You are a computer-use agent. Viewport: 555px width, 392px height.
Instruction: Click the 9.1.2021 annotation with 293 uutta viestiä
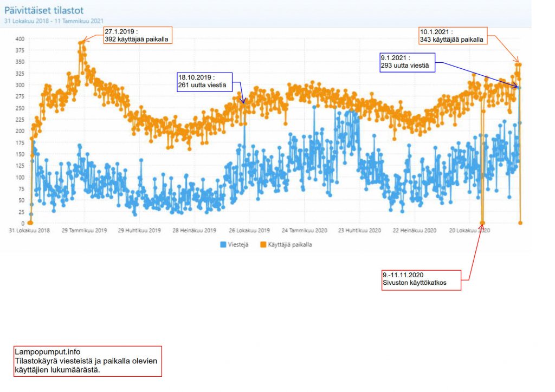(407, 62)
